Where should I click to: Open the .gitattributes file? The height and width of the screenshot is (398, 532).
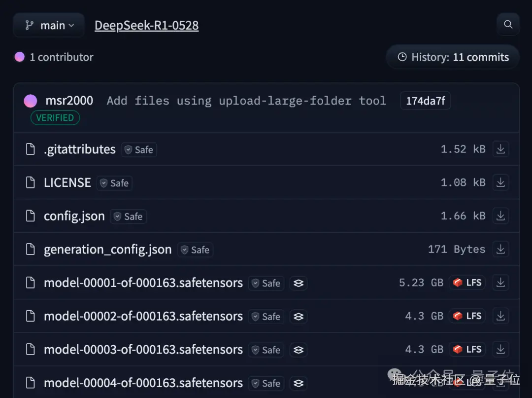pyautogui.click(x=80, y=149)
